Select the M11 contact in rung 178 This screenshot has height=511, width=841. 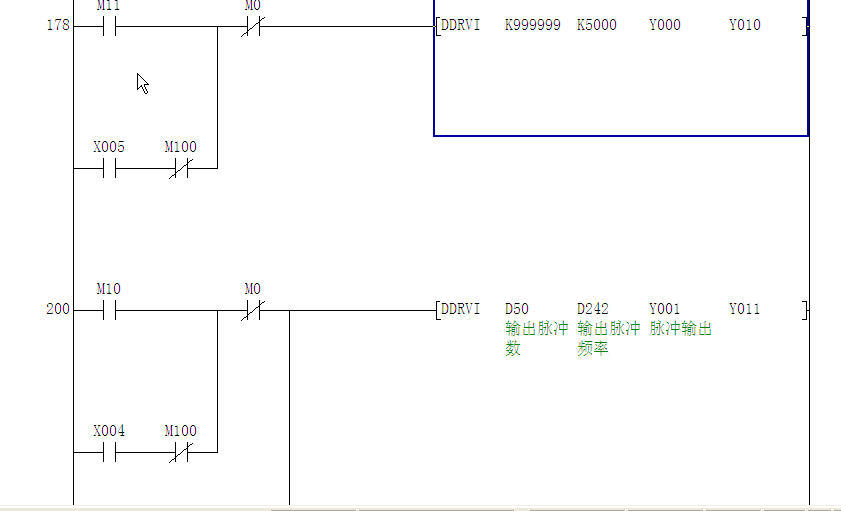coord(109,26)
